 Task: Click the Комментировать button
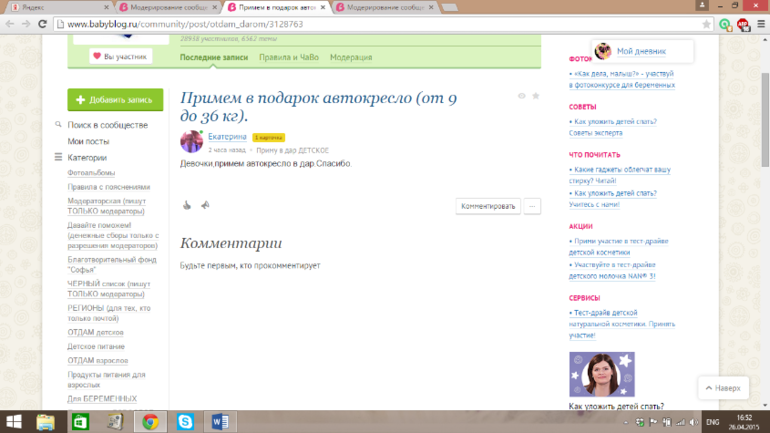click(x=488, y=206)
